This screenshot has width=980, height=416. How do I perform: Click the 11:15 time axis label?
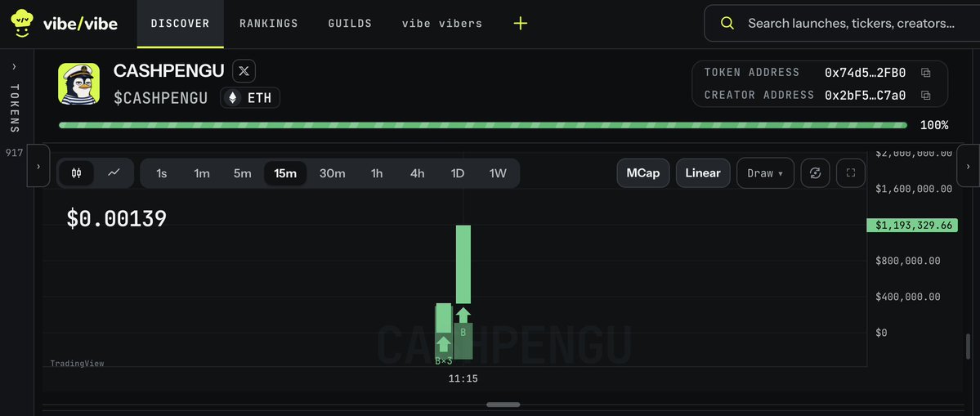(463, 378)
